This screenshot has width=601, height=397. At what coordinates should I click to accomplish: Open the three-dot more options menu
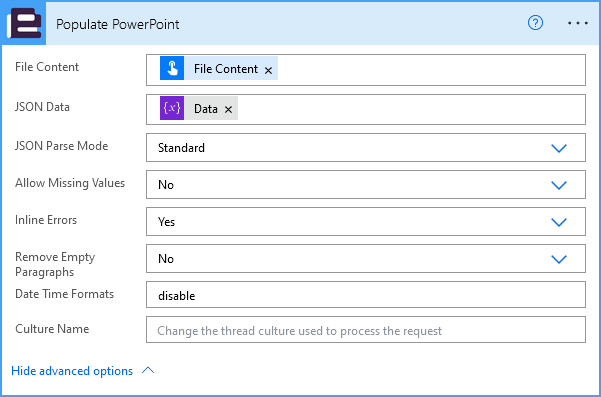click(x=578, y=23)
